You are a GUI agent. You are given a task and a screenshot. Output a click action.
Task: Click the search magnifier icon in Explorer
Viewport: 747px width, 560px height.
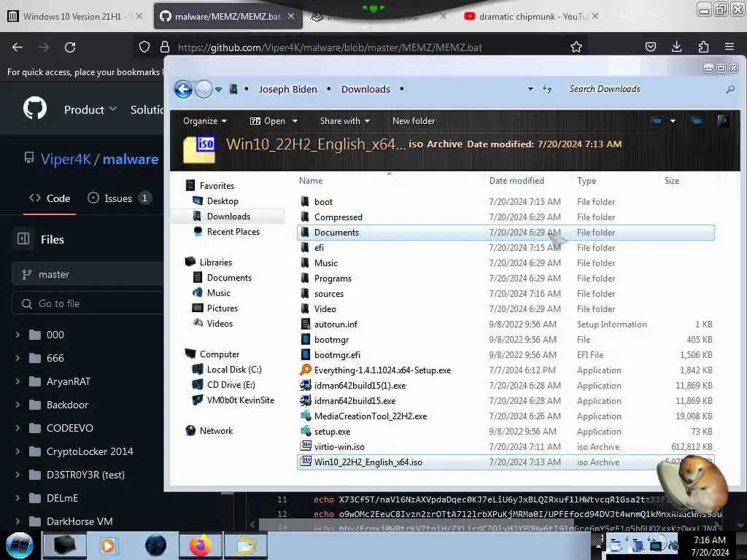pyautogui.click(x=729, y=89)
